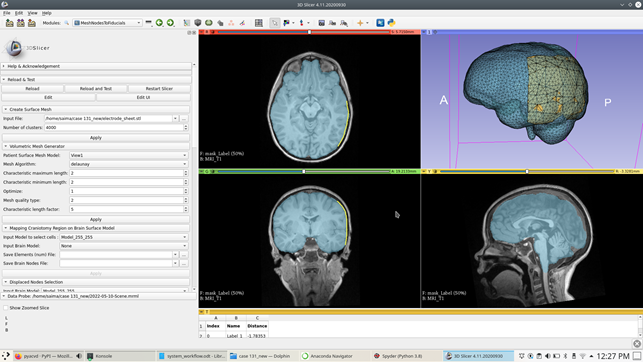643x362 pixels.
Task: Open module history list icon
Action: (148, 23)
